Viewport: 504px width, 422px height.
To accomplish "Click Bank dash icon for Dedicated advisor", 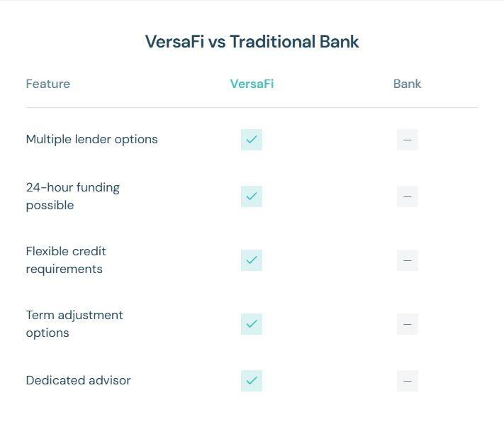I will (408, 381).
